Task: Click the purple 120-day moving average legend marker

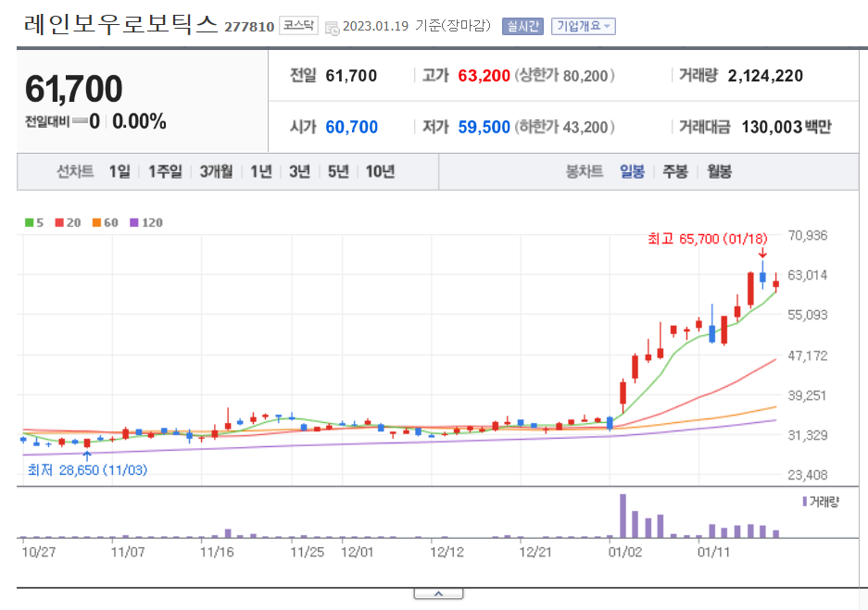Action: point(134,222)
